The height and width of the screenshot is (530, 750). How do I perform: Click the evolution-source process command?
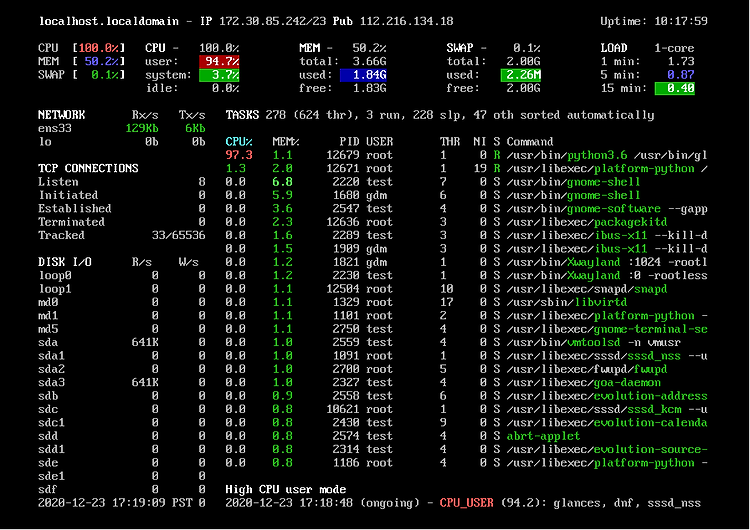(x=607, y=450)
